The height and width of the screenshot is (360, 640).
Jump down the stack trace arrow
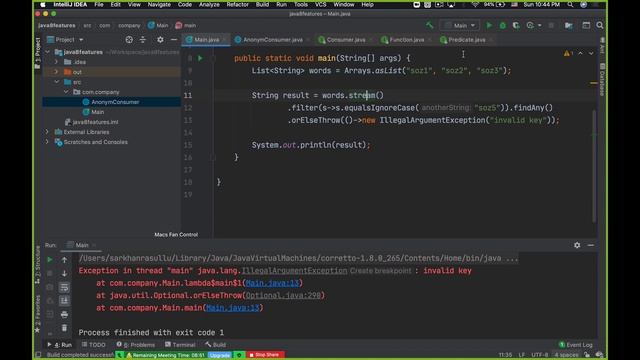coord(64,273)
